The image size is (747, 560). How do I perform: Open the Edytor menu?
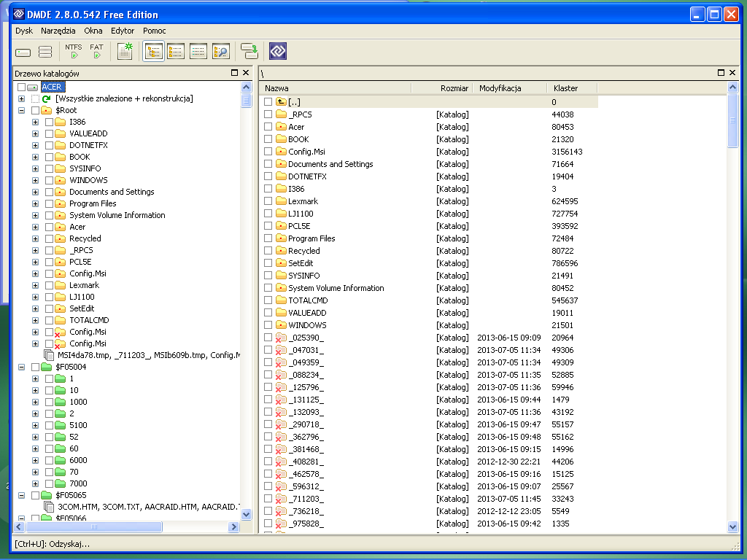click(123, 31)
